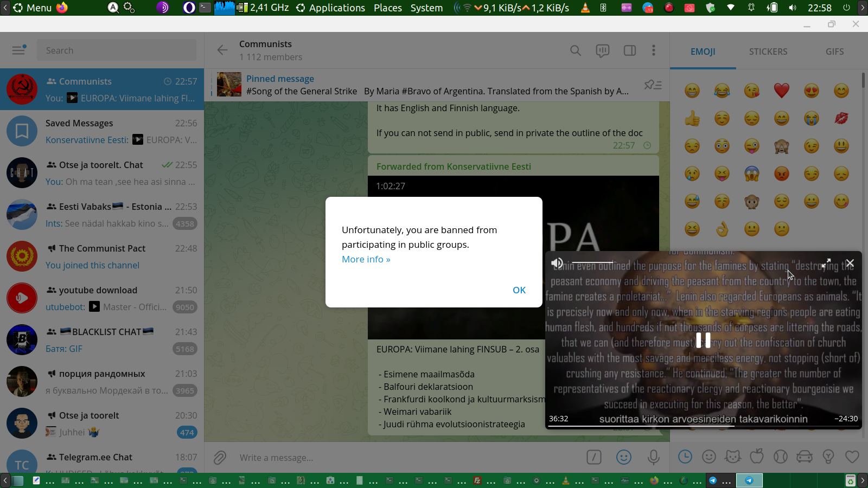Switch to the GIFS tab
This screenshot has height=488, width=868.
(x=835, y=52)
